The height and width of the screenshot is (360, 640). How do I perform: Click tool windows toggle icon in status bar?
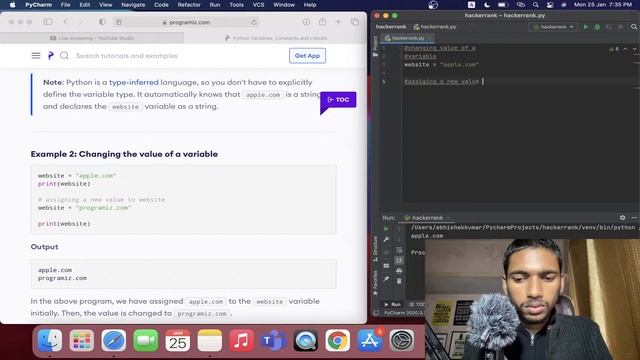coord(376,313)
